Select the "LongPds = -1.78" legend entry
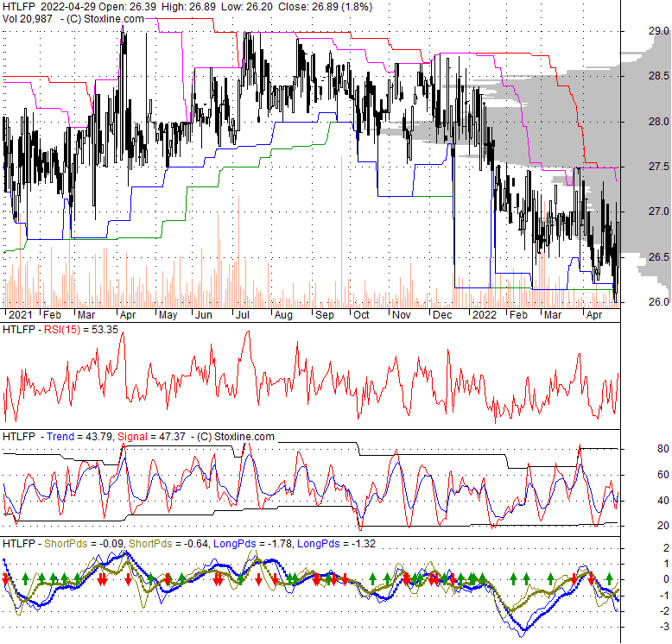672x644 pixels. [253, 544]
